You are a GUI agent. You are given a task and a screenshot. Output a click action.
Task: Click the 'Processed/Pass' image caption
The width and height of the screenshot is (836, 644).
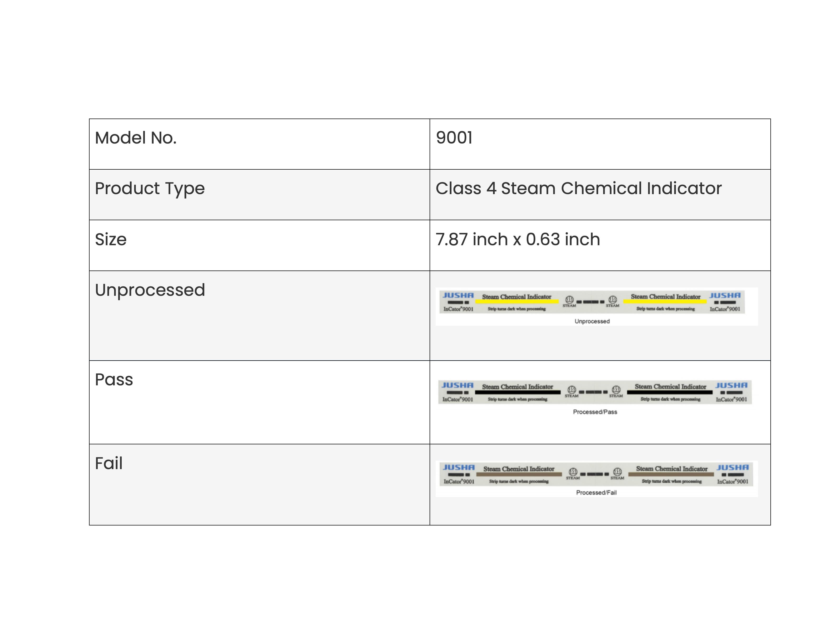tap(595, 412)
